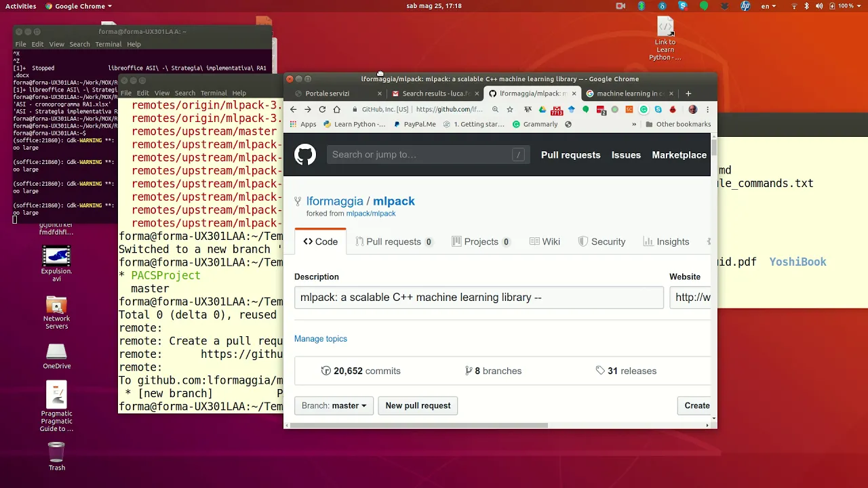Open the Learn Python bookmark
Image resolution: width=868 pixels, height=488 pixels.
tap(355, 124)
